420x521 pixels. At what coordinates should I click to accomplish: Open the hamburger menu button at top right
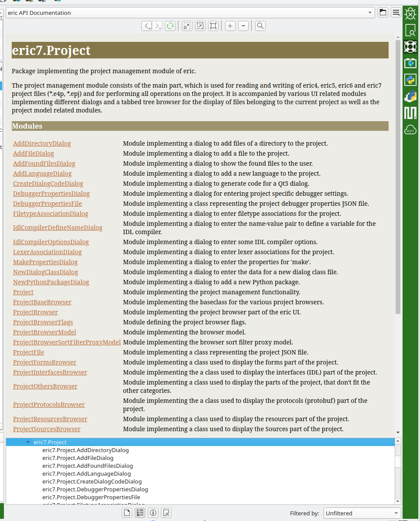click(x=396, y=13)
